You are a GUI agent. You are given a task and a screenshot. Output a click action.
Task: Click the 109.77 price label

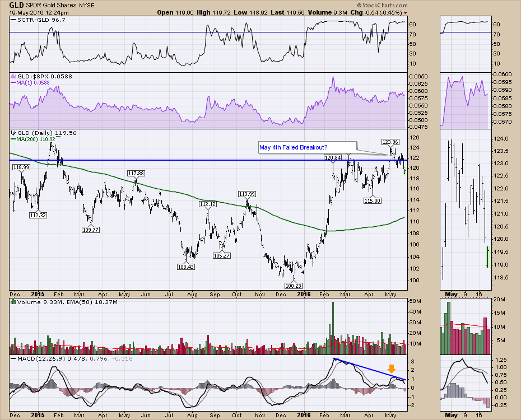pyautogui.click(x=91, y=230)
